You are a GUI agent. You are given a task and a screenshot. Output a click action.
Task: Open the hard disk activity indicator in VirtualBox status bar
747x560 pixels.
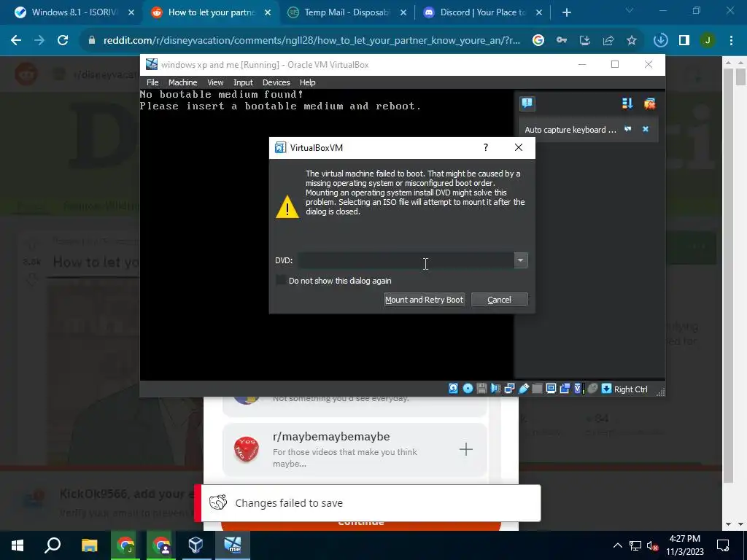[x=454, y=389]
